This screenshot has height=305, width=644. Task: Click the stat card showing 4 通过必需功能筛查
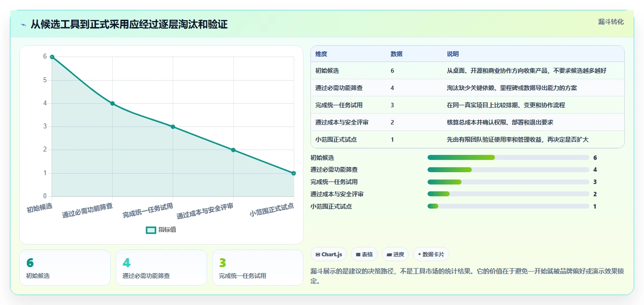[161, 268]
